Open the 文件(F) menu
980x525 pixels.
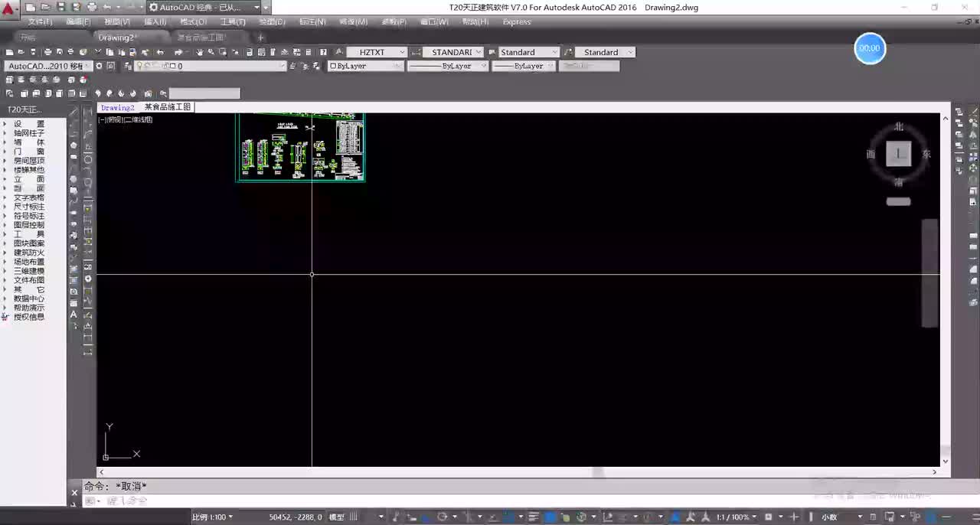click(40, 21)
